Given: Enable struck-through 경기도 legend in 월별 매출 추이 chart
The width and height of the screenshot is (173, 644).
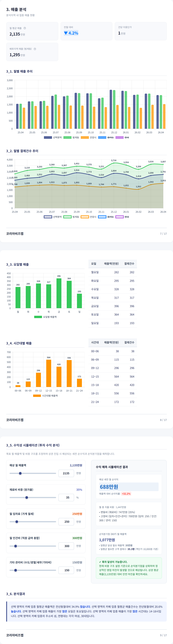Looking at the screenshot, I should click(106, 137).
